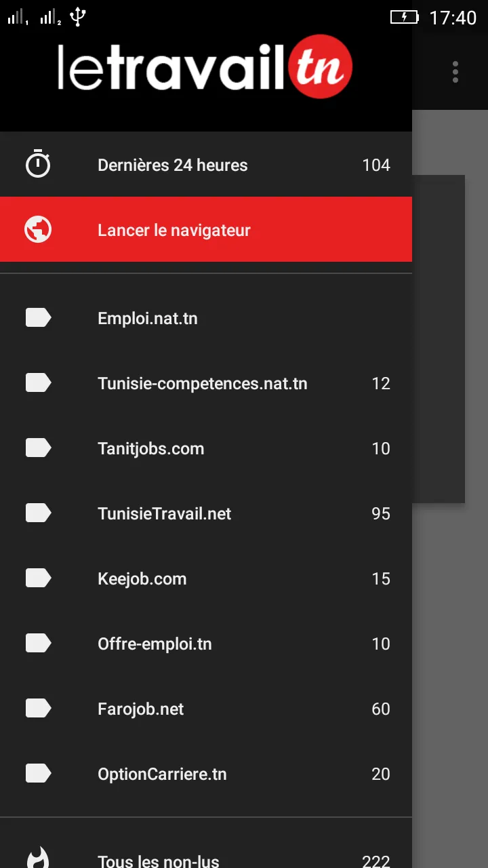
Task: Click the tag icon beside Emploi.nat.tn
Action: click(x=38, y=318)
